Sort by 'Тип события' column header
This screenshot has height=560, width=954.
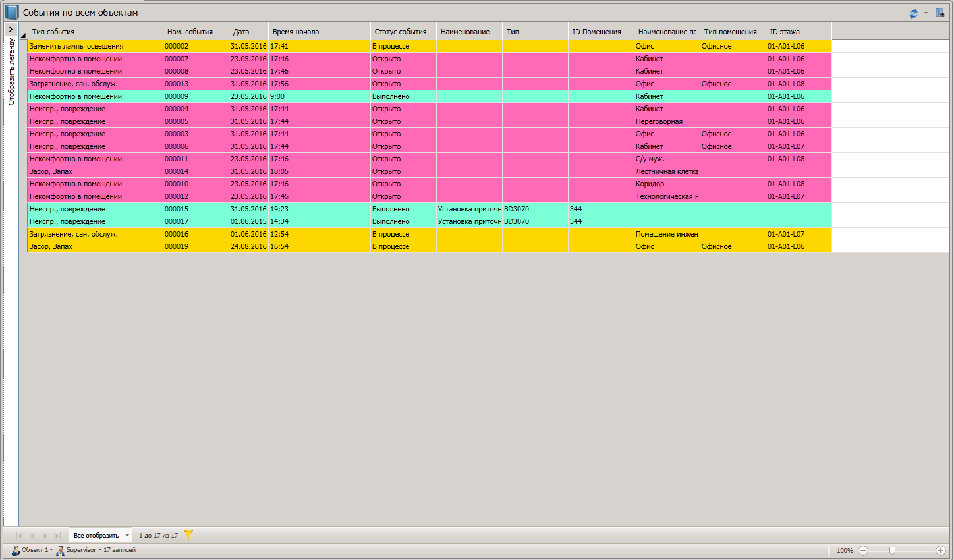96,32
